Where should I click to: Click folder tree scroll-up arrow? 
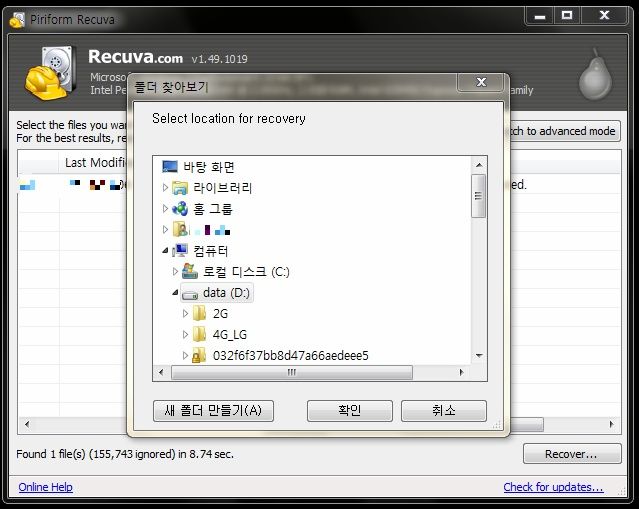pyautogui.click(x=479, y=165)
